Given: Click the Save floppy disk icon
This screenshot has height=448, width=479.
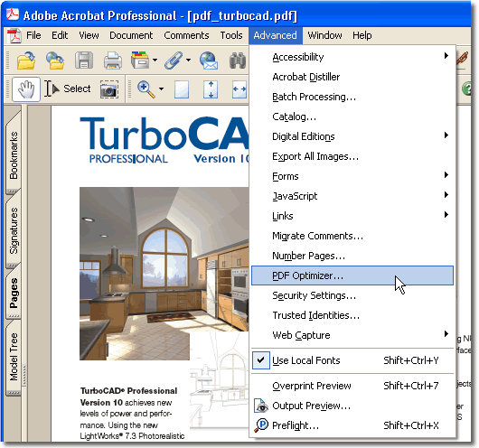Looking at the screenshot, I should (x=84, y=60).
